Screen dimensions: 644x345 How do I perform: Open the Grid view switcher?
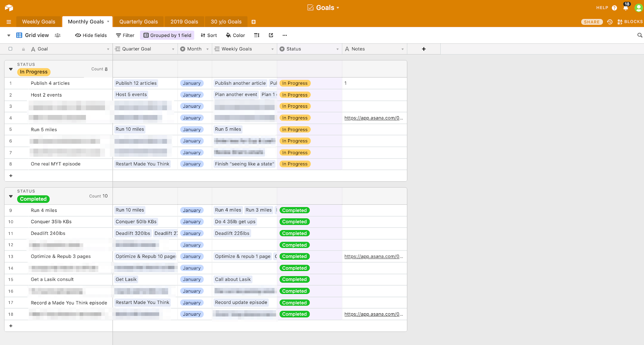click(33, 35)
